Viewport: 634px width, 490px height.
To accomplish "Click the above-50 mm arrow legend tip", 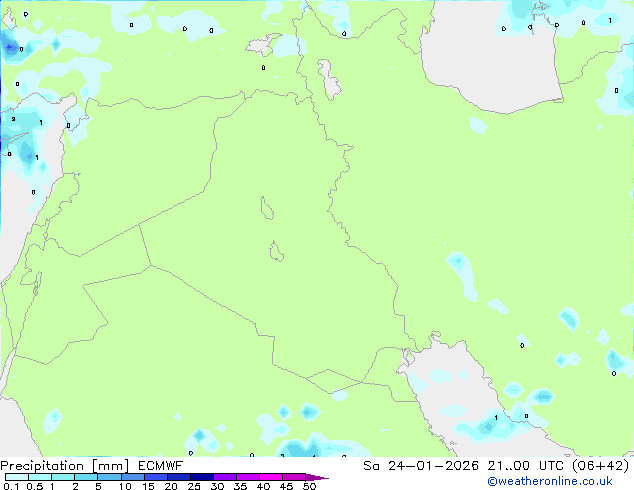I will click(x=316, y=477).
